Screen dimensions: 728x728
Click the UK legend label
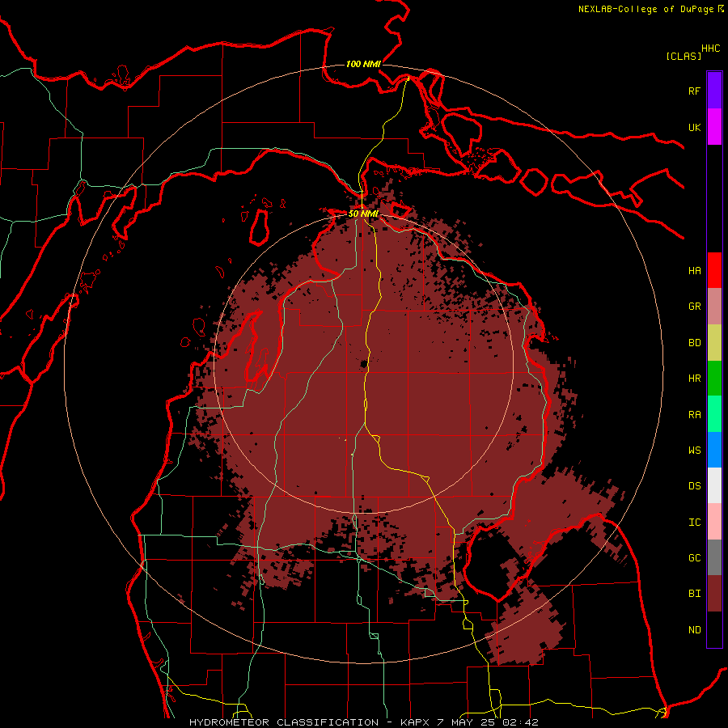tap(694, 127)
